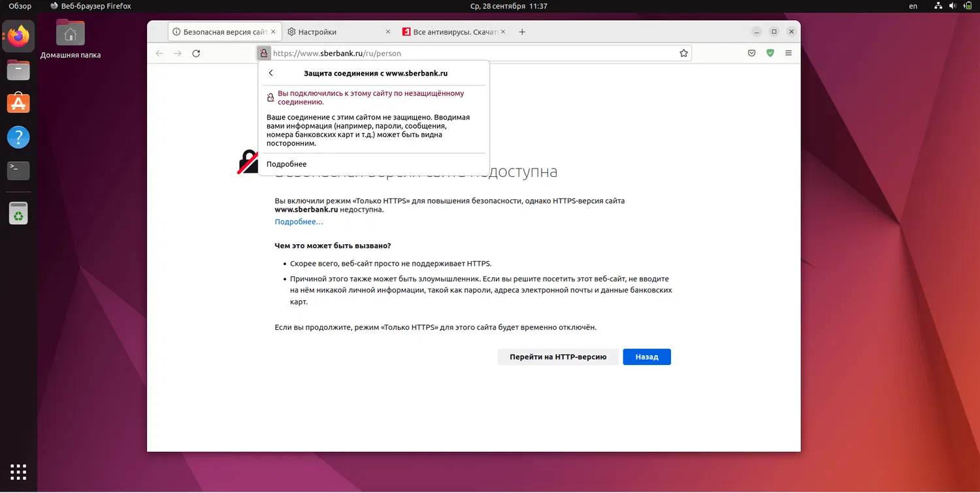Bookmark this page with the star

pos(684,54)
